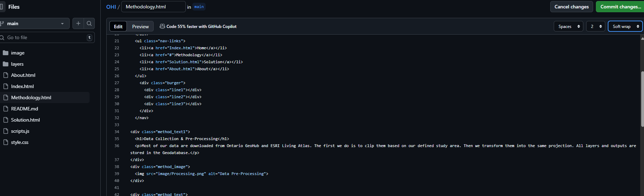The image size is (644, 196).
Task: Open the Spaces indent mode dropdown
Action: (568, 26)
